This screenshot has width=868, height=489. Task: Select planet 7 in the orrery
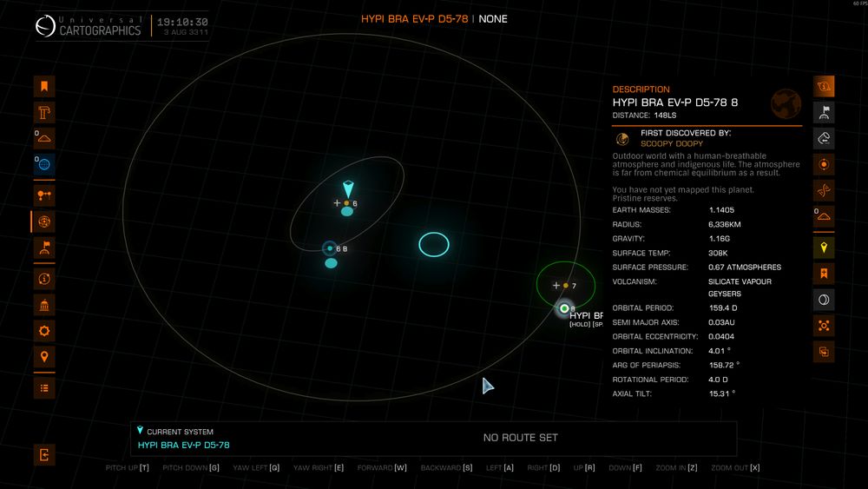tap(566, 285)
